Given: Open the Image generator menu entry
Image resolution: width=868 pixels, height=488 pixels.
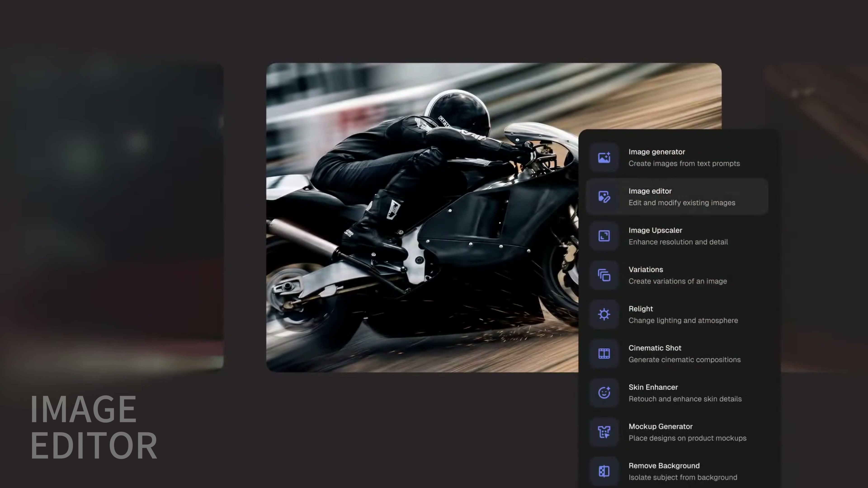Looking at the screenshot, I should [677, 157].
